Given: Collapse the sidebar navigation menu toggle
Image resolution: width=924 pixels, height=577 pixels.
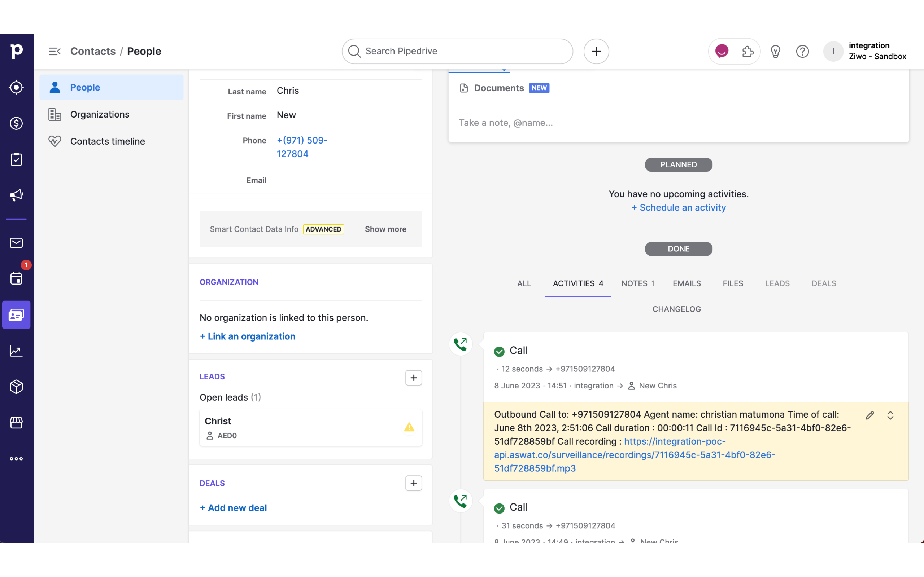Looking at the screenshot, I should [x=55, y=51].
